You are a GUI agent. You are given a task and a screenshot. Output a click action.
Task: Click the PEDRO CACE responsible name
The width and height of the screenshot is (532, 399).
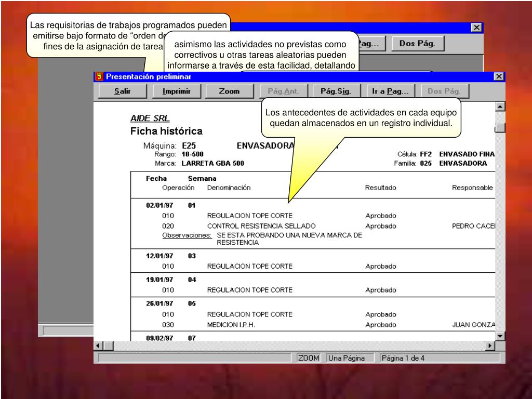474,226
